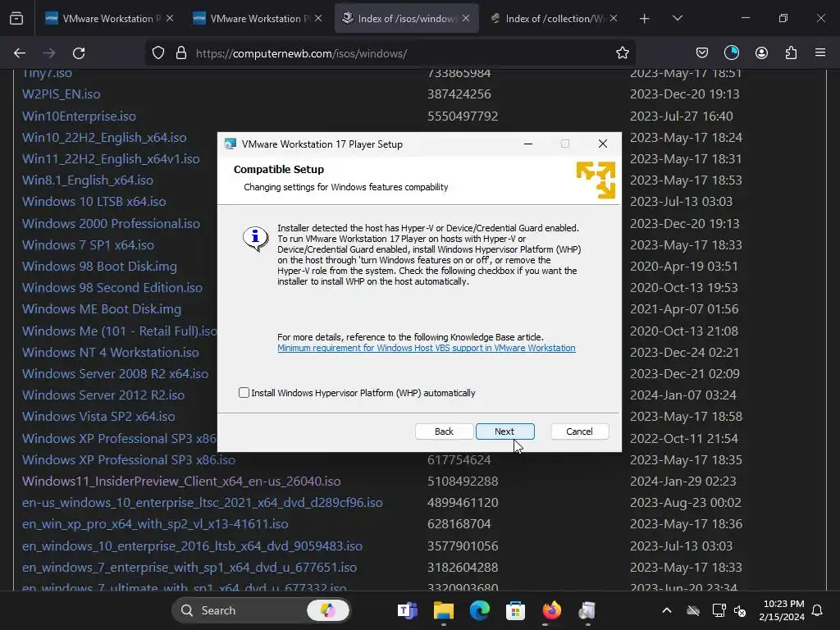Click the taskbar Search box
840x630 pixels.
262,610
